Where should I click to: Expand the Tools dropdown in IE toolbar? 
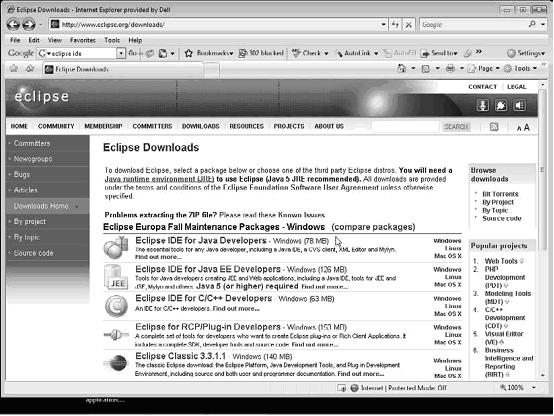coord(535,68)
